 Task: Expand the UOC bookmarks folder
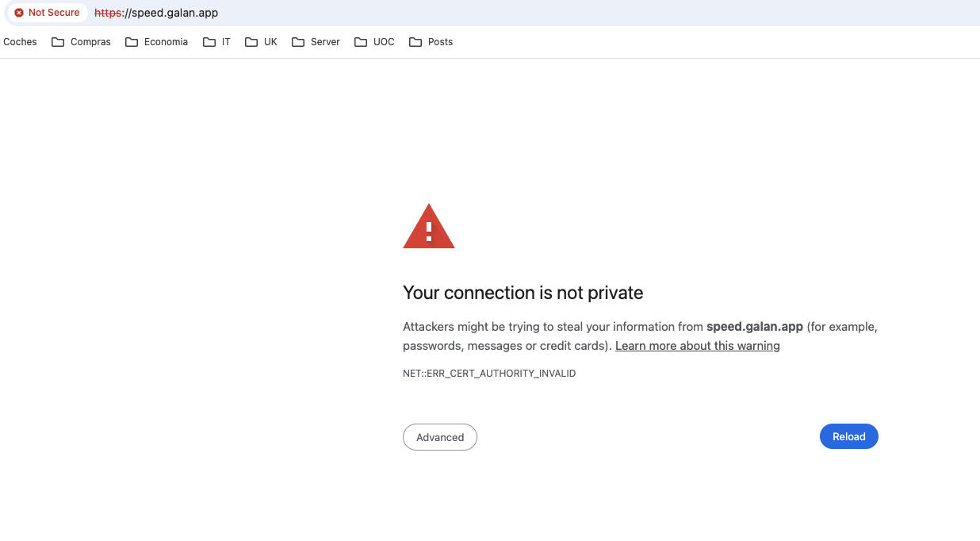coord(374,42)
